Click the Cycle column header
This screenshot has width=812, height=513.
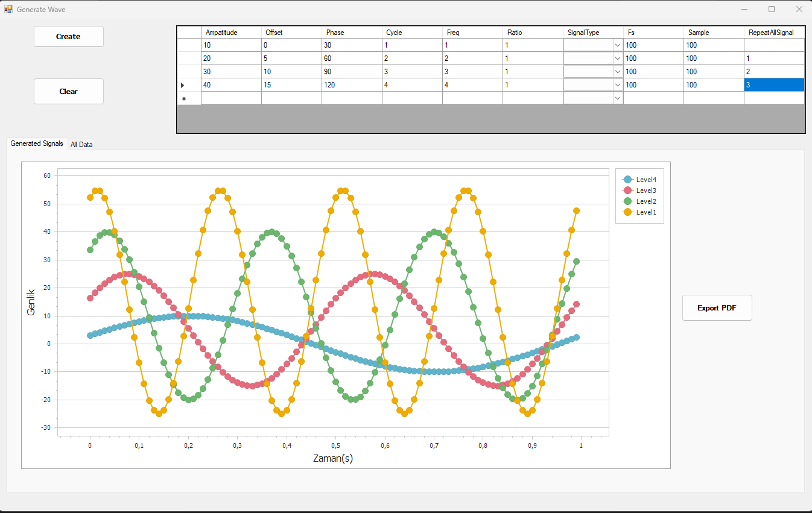click(412, 33)
